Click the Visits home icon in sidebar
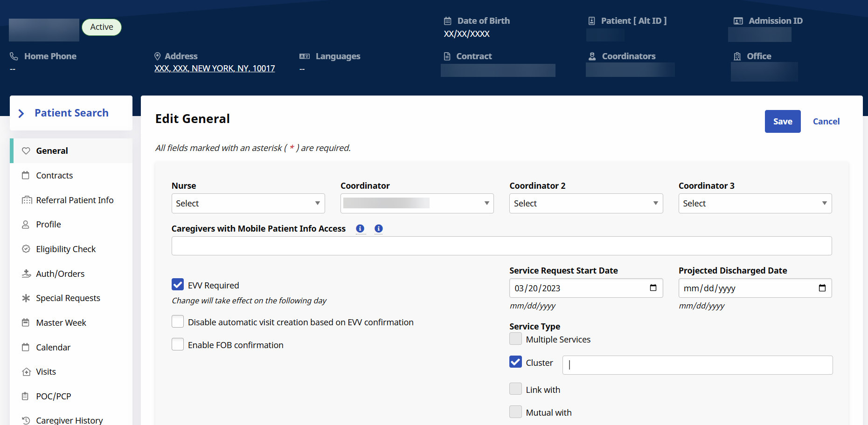868x425 pixels. [x=26, y=372]
